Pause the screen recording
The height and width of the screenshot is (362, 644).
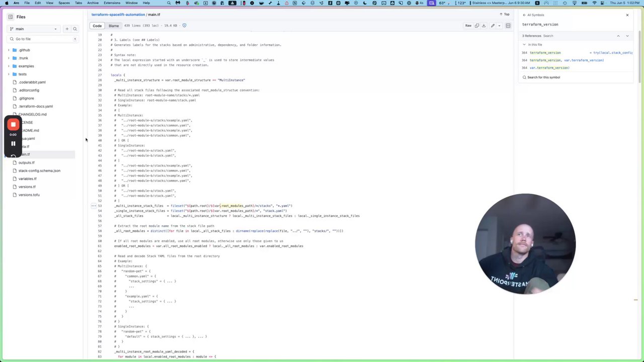click(x=13, y=143)
